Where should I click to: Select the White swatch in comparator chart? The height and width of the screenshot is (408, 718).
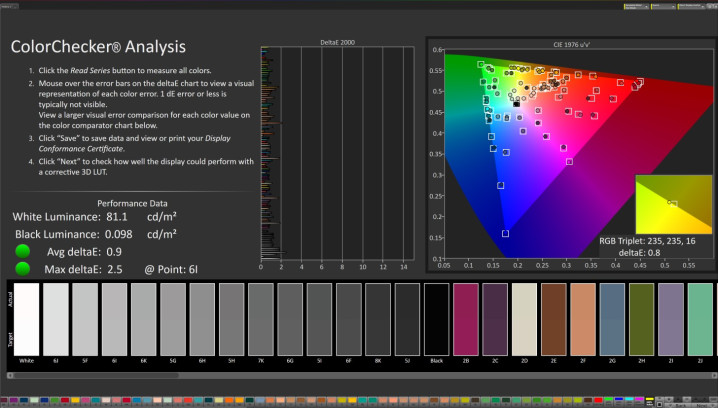26,319
